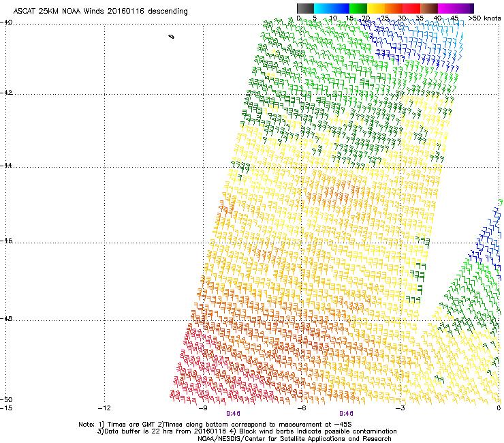The width and height of the screenshot is (504, 443).
Task: Click the title 'ASCAT 25KM NOAA Winds 20160116 descending'
Action: tap(100, 11)
